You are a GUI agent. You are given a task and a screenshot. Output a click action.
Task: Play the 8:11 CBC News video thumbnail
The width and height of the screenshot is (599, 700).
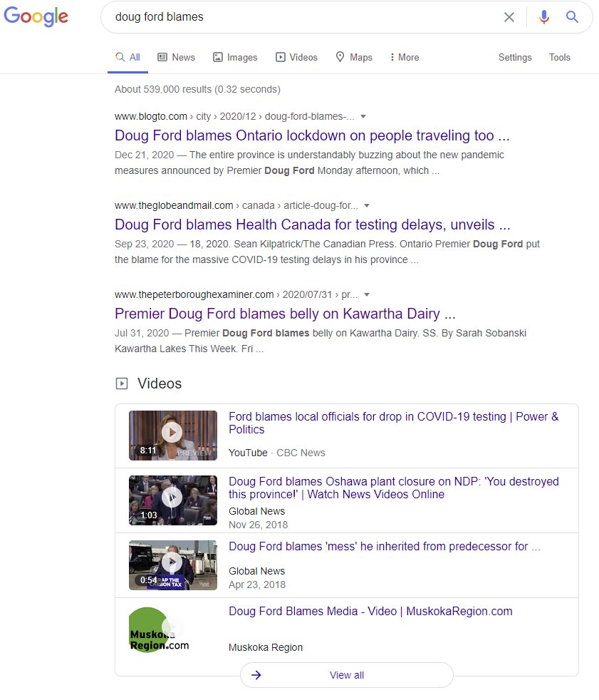(x=172, y=436)
